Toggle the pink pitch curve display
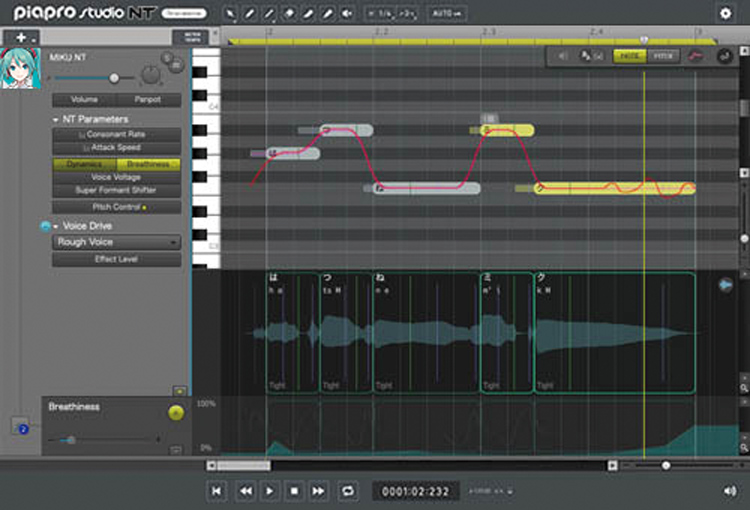Screen dimensions: 750x510 (x=695, y=56)
